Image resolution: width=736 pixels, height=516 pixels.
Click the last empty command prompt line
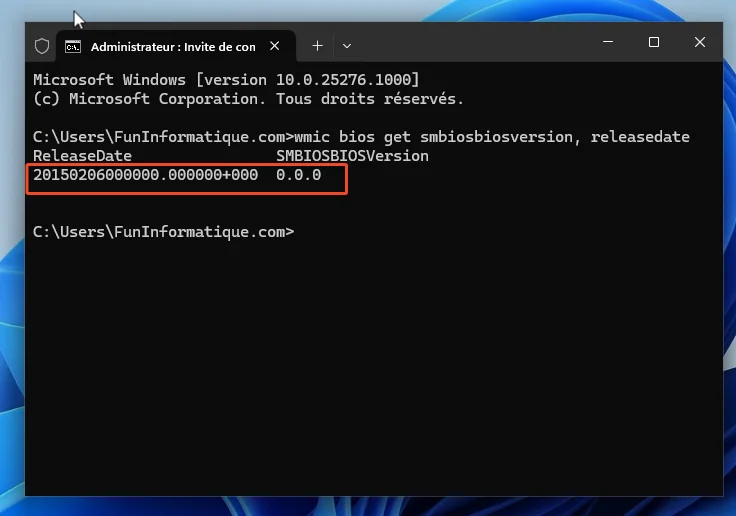click(164, 231)
